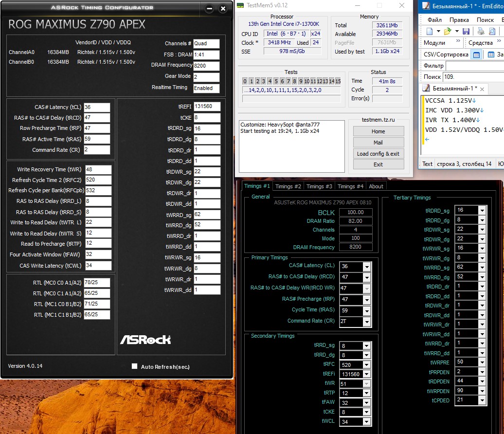Click the Home button in TestMem5
504x434 pixels.
pos(378,131)
